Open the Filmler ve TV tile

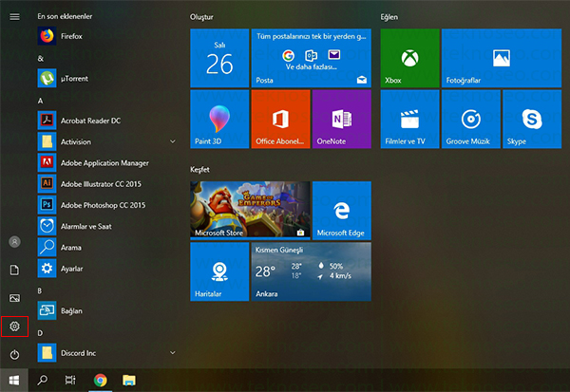[409, 120]
